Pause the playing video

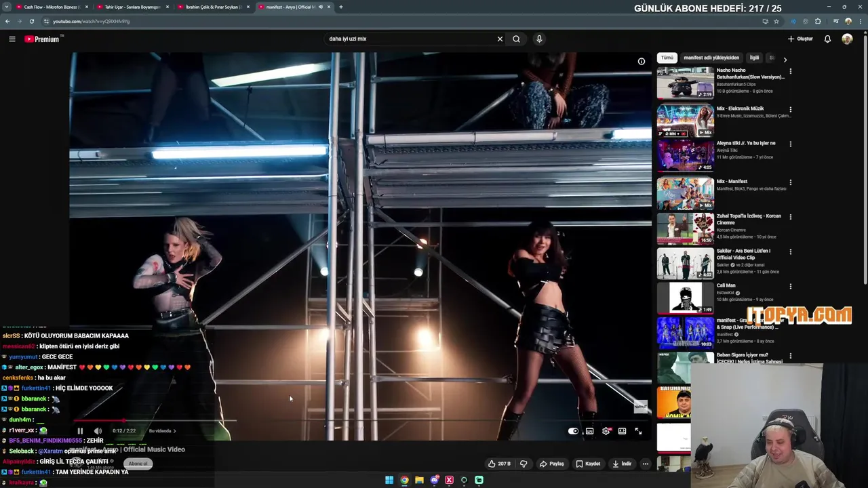tap(80, 431)
